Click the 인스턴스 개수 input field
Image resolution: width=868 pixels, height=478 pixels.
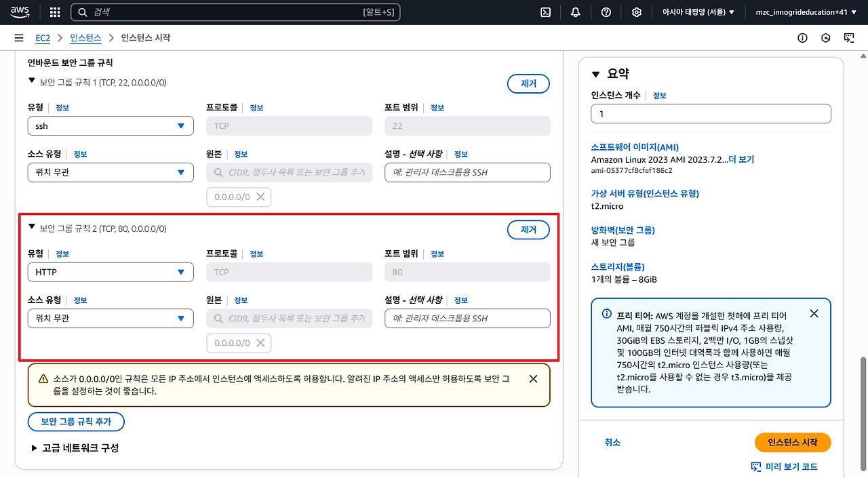coord(711,114)
